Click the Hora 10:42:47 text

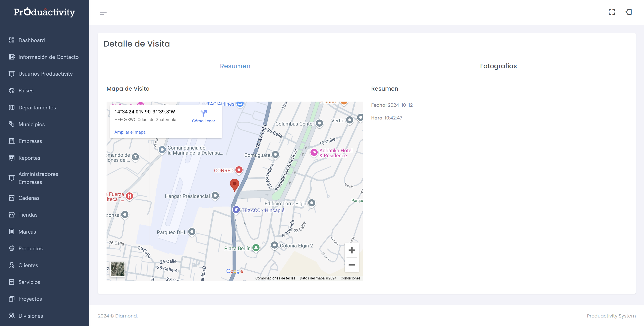point(387,118)
